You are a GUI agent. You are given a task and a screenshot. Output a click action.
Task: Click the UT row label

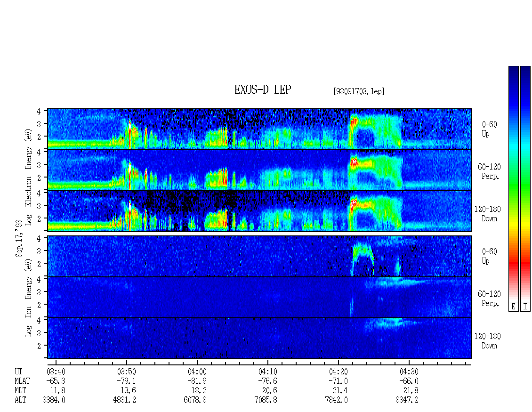click(x=19, y=372)
